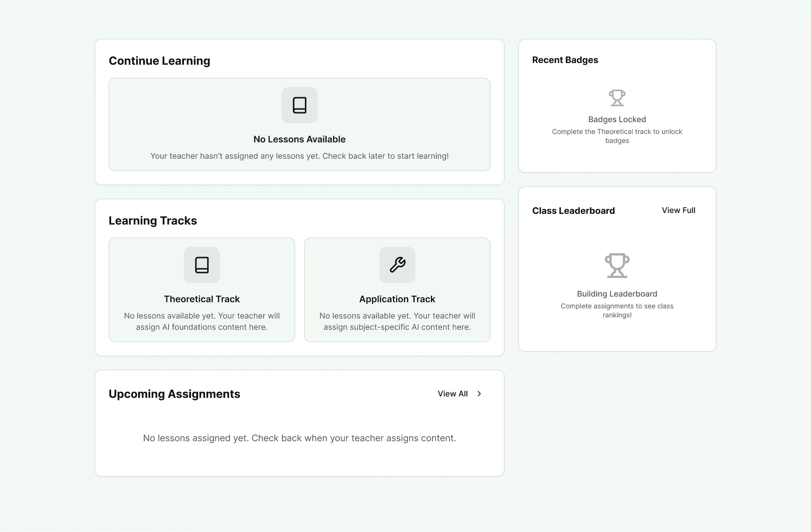The image size is (811, 532).
Task: Click the Class Leaderboard trophy icon
Action: click(x=617, y=265)
